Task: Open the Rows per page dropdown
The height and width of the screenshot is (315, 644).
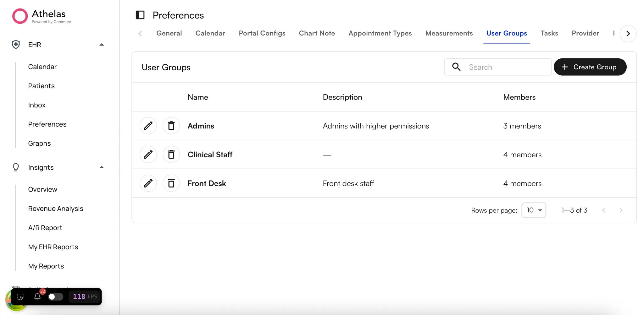Action: 534,210
